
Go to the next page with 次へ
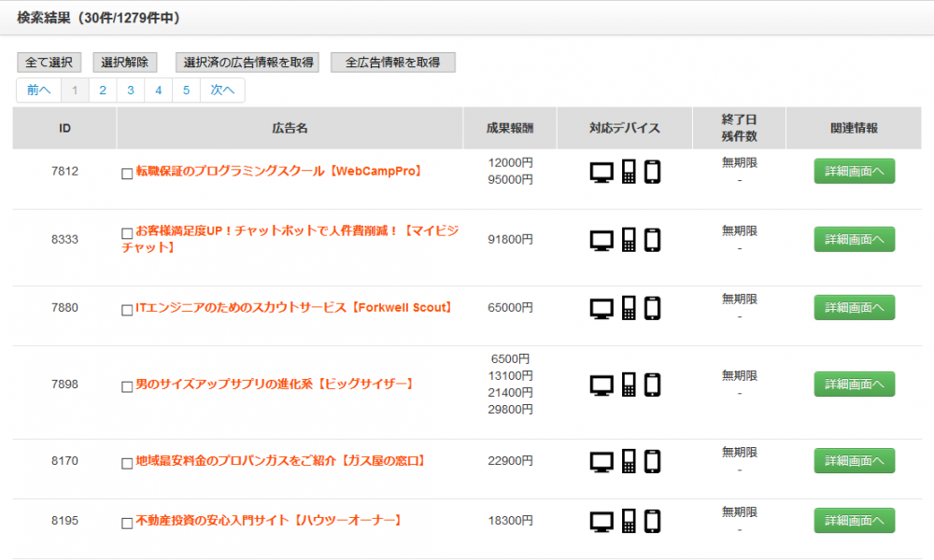coord(222,91)
